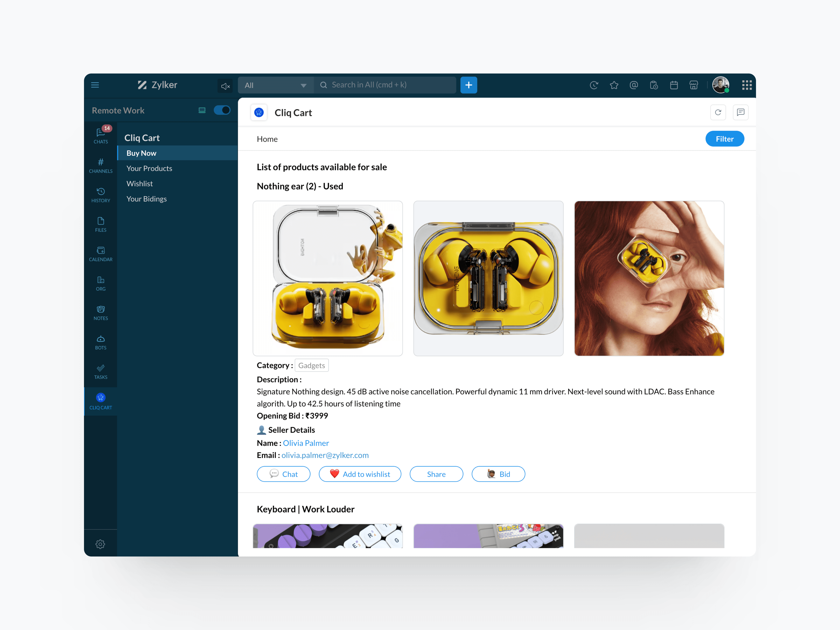Open starred messages star icon

pyautogui.click(x=614, y=85)
